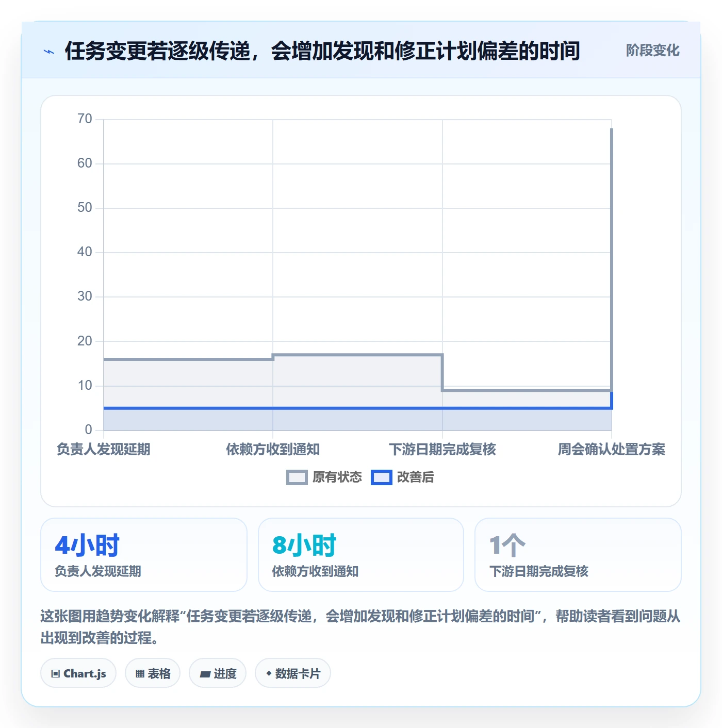Click the y-axis value 10
Image resolution: width=722 pixels, height=728 pixels.
click(x=85, y=386)
